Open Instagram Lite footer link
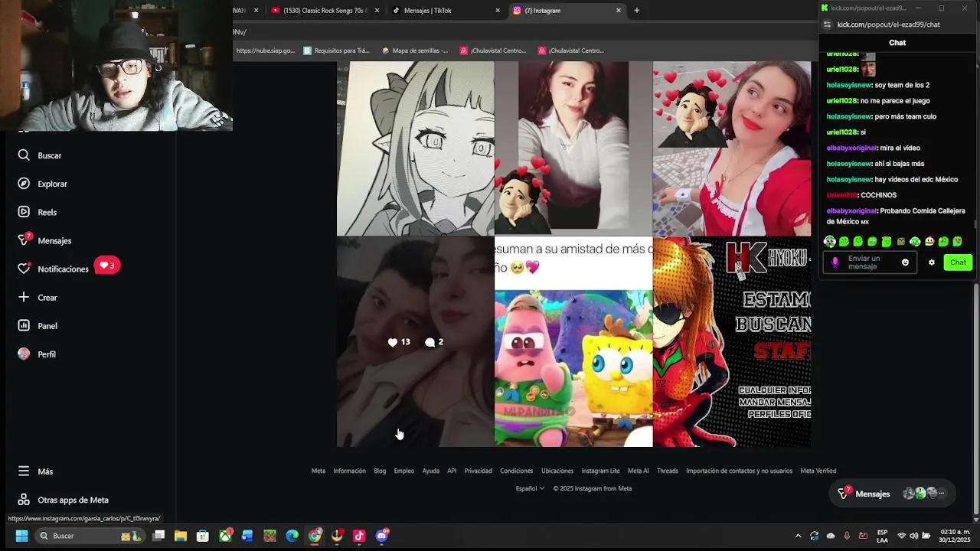Image resolution: width=980 pixels, height=551 pixels. tap(600, 471)
